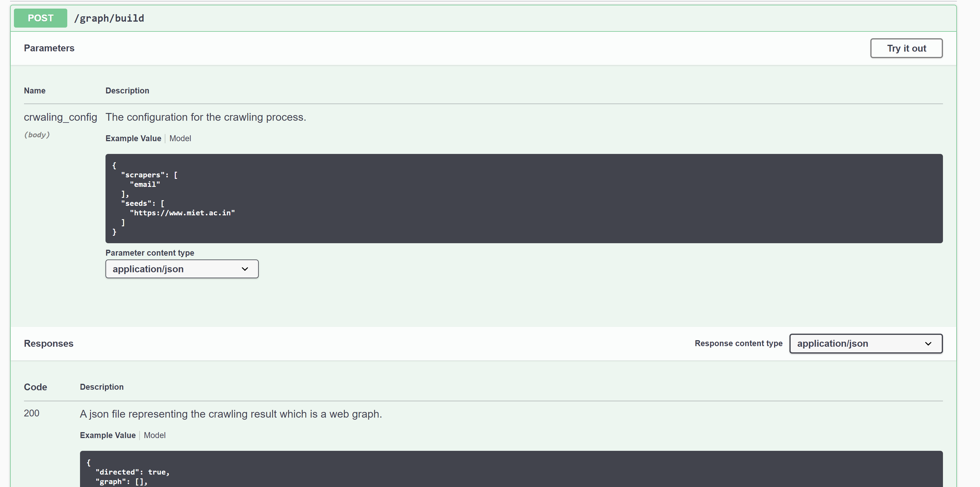The width and height of the screenshot is (980, 487).
Task: Click the web graph response description text
Action: point(231,414)
